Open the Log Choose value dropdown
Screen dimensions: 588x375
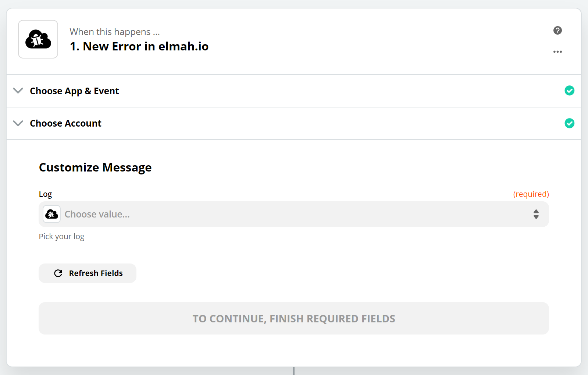point(294,214)
